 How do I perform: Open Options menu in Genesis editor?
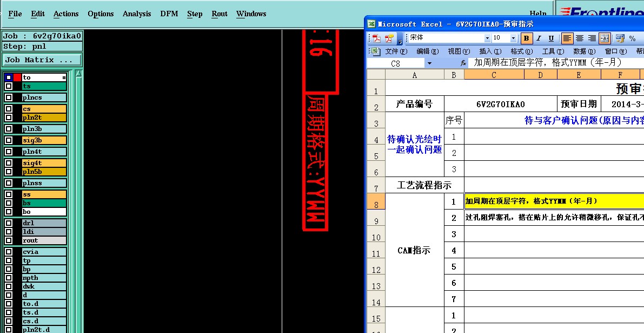[x=101, y=14]
